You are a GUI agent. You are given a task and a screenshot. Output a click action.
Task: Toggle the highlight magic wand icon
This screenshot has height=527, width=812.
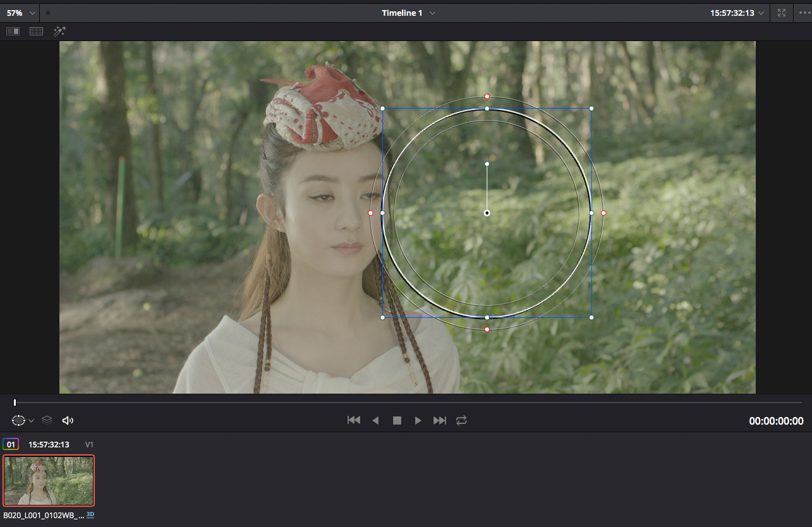60,31
